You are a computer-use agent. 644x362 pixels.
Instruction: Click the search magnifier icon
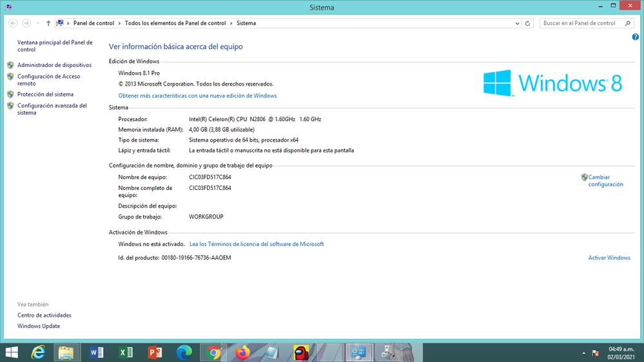[x=628, y=23]
